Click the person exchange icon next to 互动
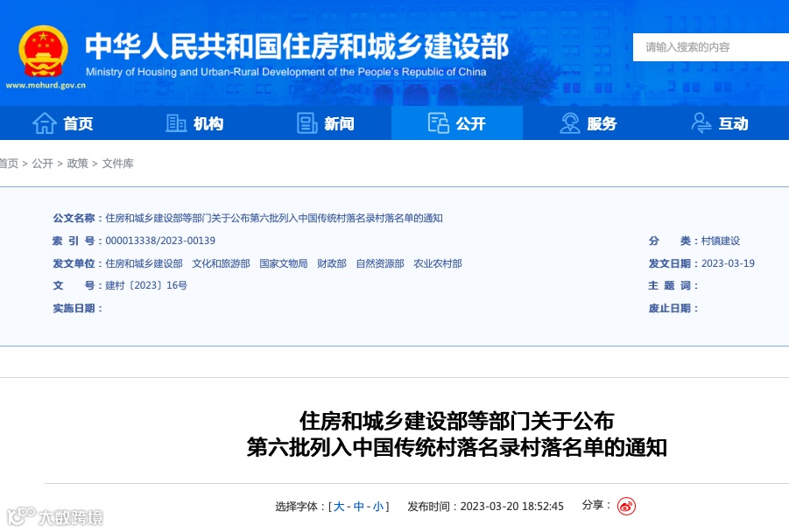Viewport: 789px width, 532px height. point(701,123)
